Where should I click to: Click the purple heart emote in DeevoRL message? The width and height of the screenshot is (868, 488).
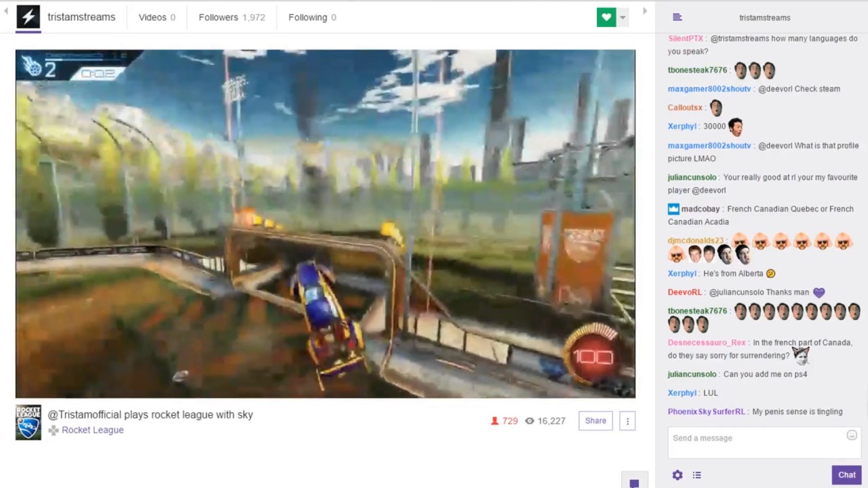(x=819, y=293)
